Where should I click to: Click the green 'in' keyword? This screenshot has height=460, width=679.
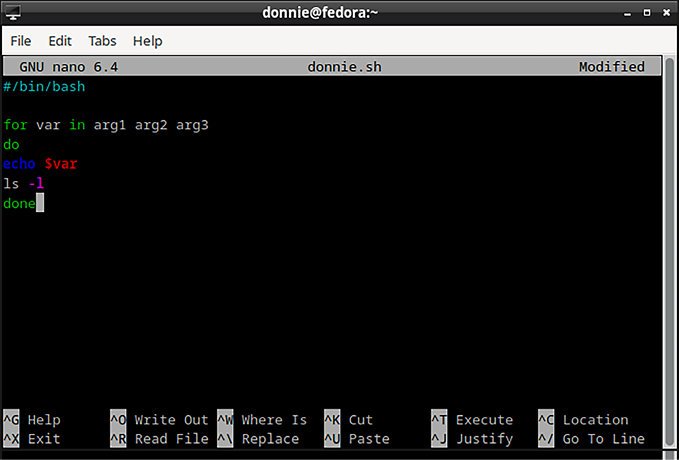[77, 125]
